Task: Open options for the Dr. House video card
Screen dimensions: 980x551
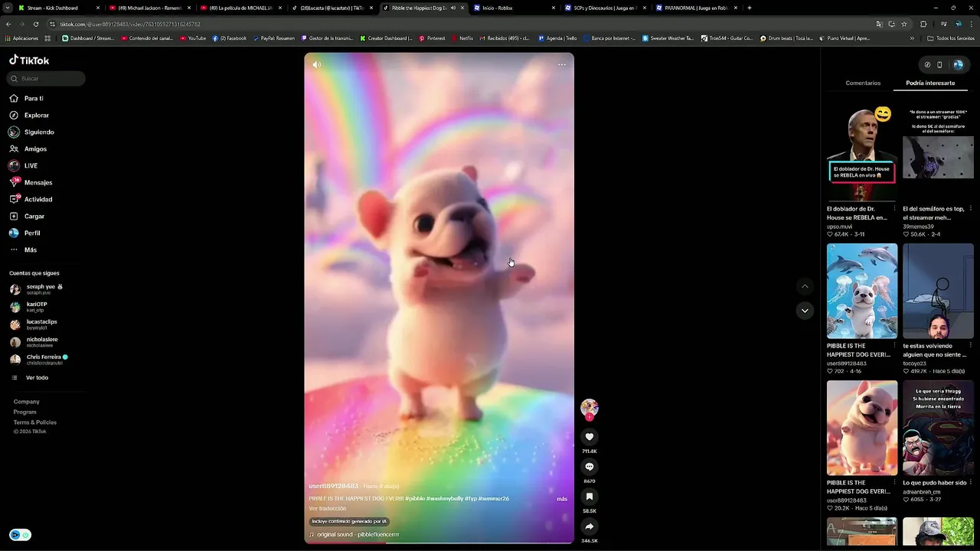Action: 895,209
